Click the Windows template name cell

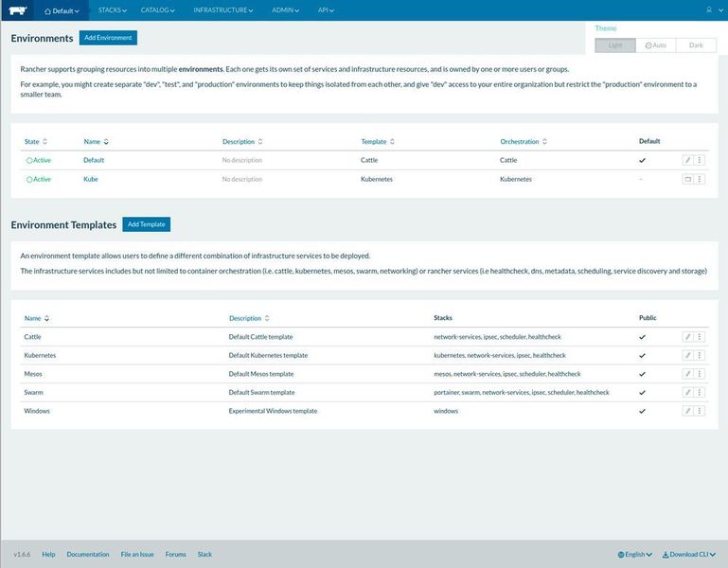(37, 411)
